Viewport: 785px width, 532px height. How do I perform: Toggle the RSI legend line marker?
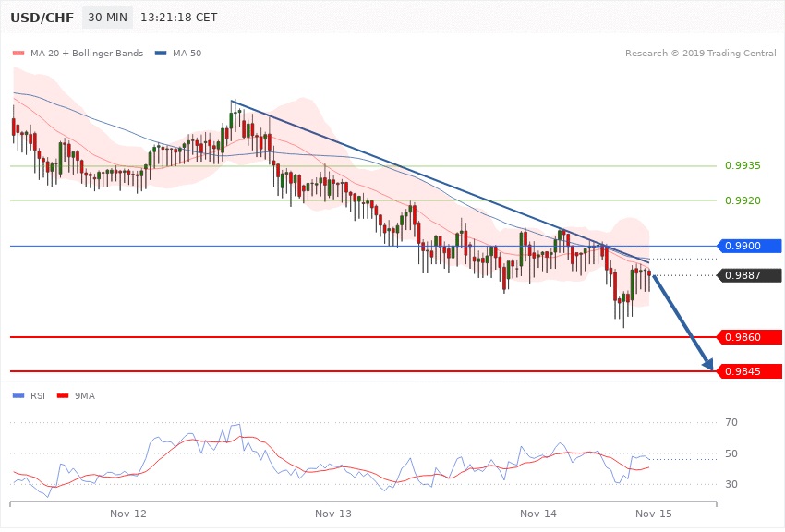(x=19, y=395)
